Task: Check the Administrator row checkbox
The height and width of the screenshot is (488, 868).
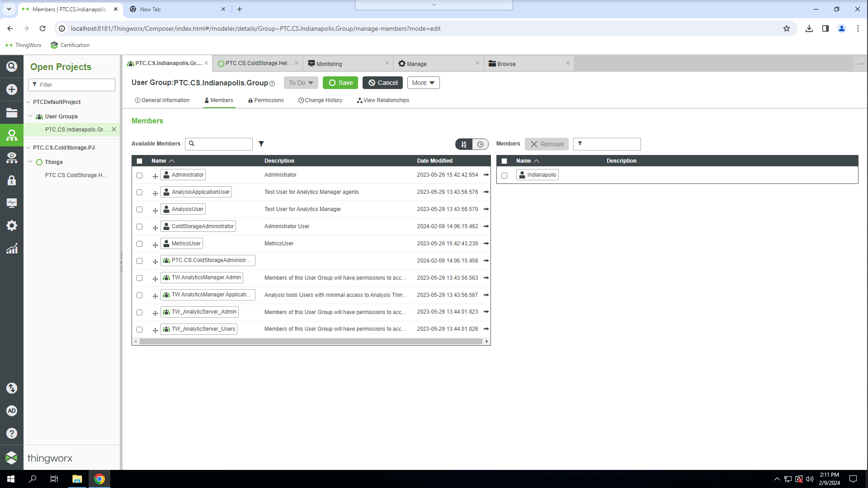Action: 139,175
